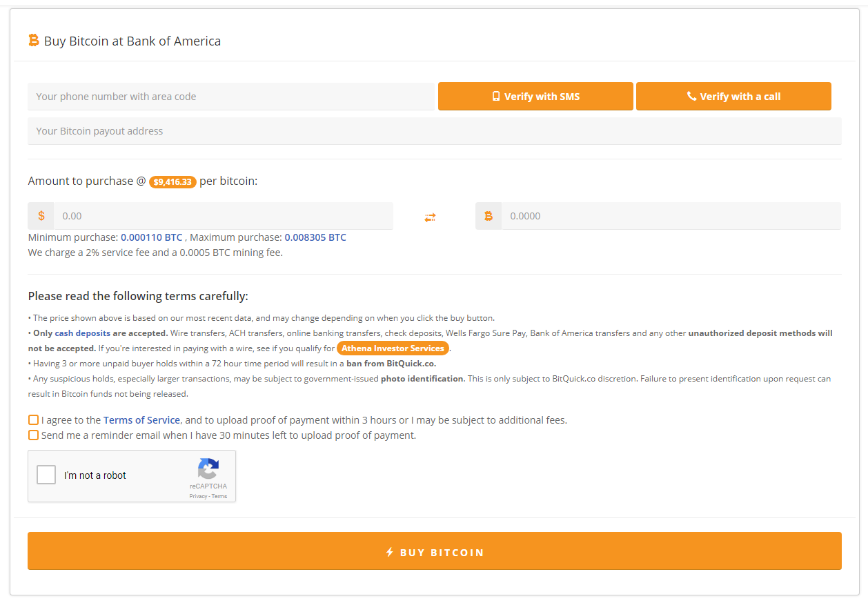Click the 'Buy Bitcoin at Bank of America' heading
Image resolution: width=868 pixels, height=612 pixels.
(x=132, y=41)
